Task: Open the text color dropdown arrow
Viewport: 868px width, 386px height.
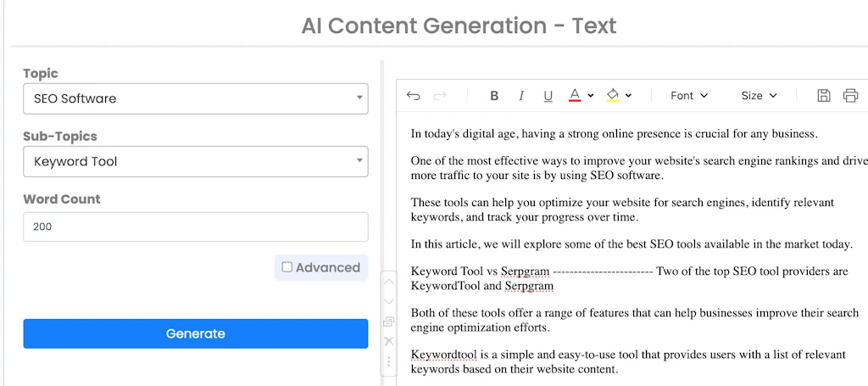Action: [x=591, y=96]
